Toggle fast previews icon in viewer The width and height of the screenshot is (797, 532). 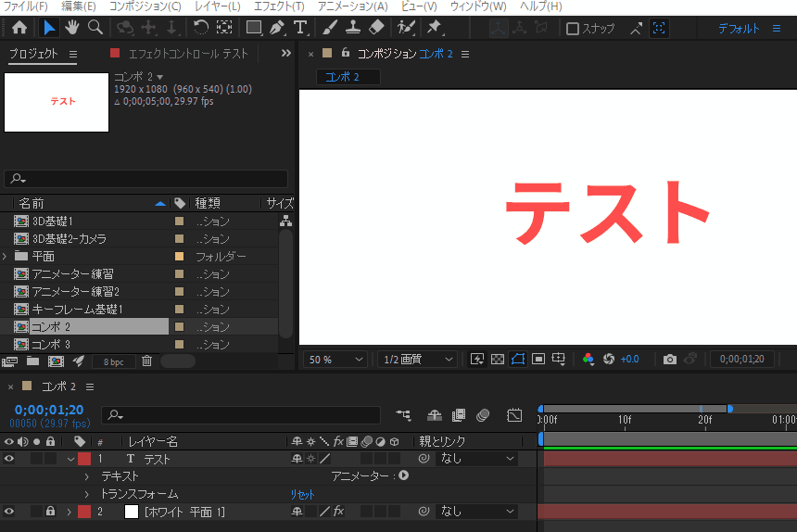click(477, 360)
